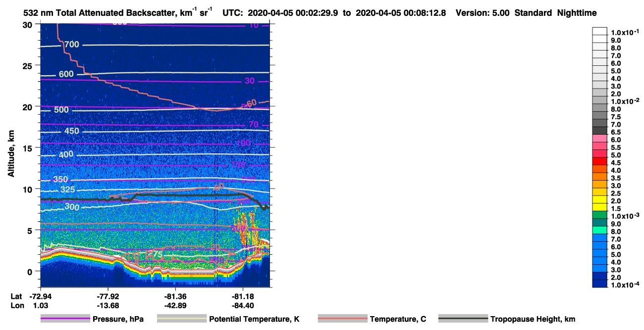Click the longitude value '1.03'

[x=40, y=306]
